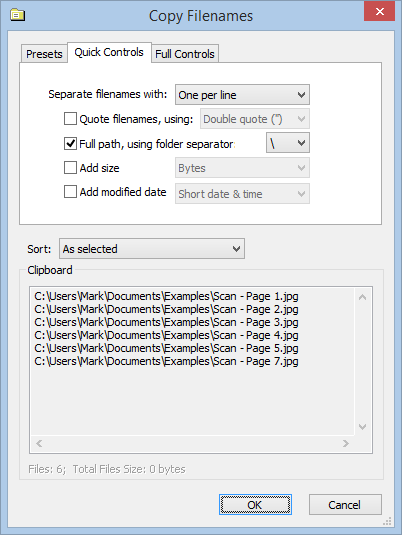The height and width of the screenshot is (535, 402).
Task: Close the Copy Filenames dialog
Action: tap(379, 12)
